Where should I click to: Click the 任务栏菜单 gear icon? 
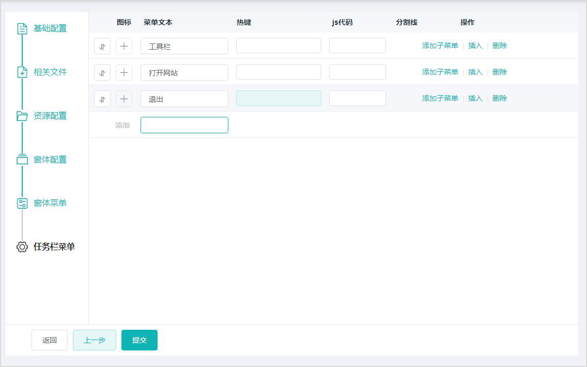pyautogui.click(x=22, y=247)
